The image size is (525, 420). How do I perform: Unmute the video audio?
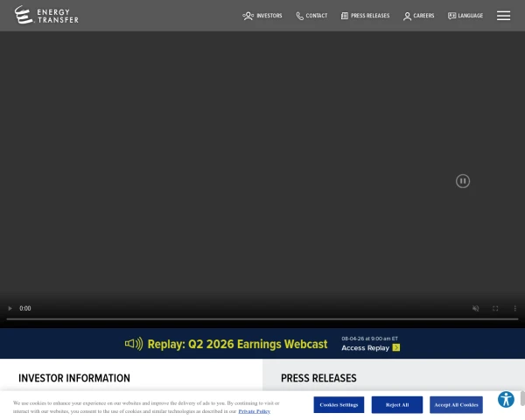tap(475, 308)
